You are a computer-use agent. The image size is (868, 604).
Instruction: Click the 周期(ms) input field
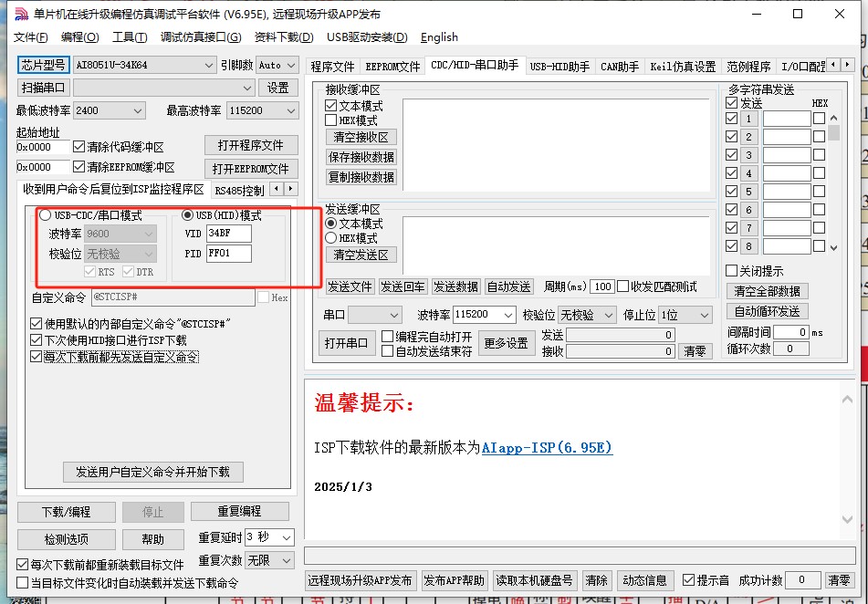[602, 286]
